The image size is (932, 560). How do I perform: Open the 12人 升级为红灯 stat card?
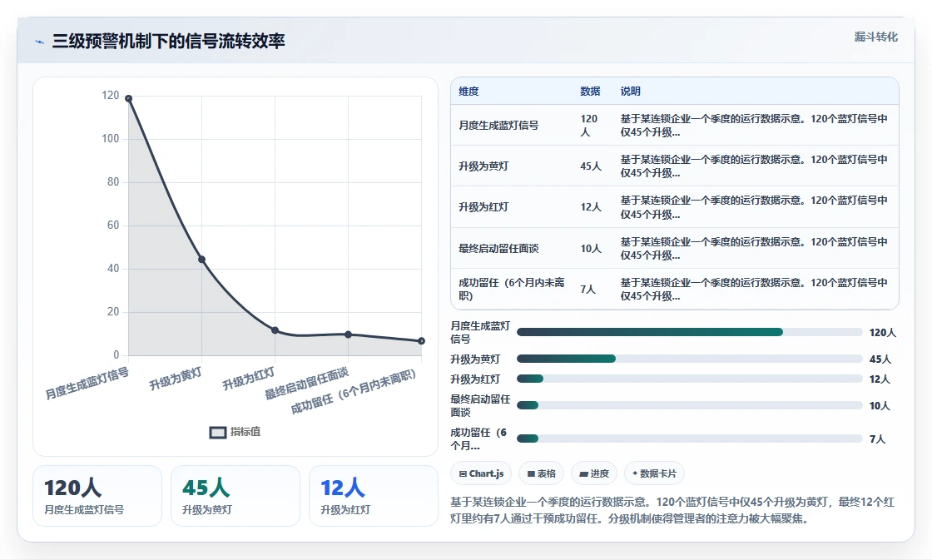374,496
